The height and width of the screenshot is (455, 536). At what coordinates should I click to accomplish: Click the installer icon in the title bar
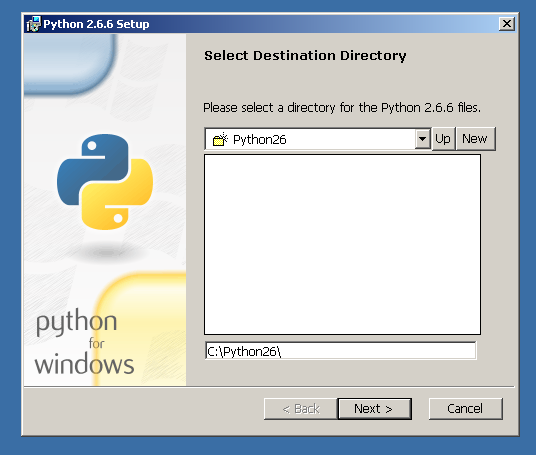34,24
